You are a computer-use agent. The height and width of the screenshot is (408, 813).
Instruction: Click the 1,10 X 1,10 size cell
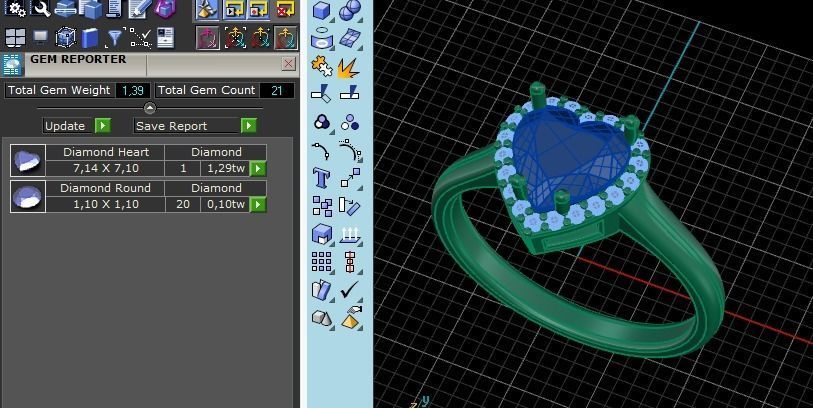point(105,204)
